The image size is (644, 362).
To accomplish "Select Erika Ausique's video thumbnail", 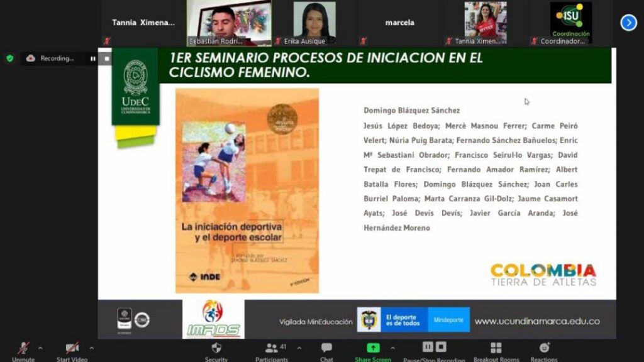I will 314,23.
